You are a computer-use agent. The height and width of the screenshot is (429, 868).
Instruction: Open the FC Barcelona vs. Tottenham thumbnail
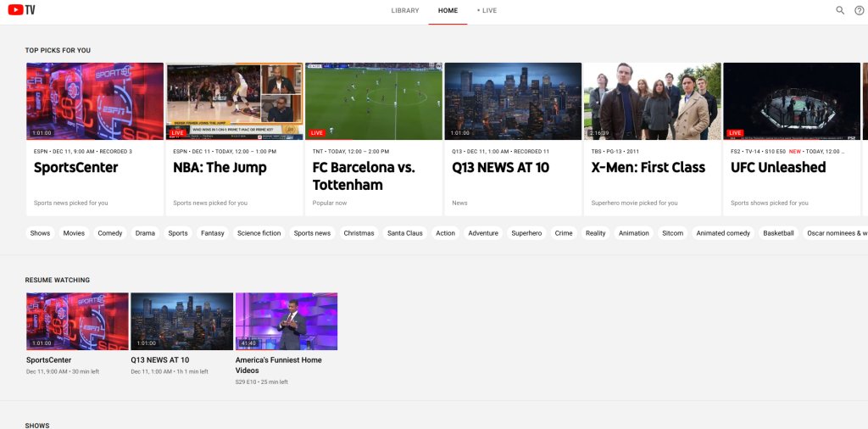[x=374, y=101]
